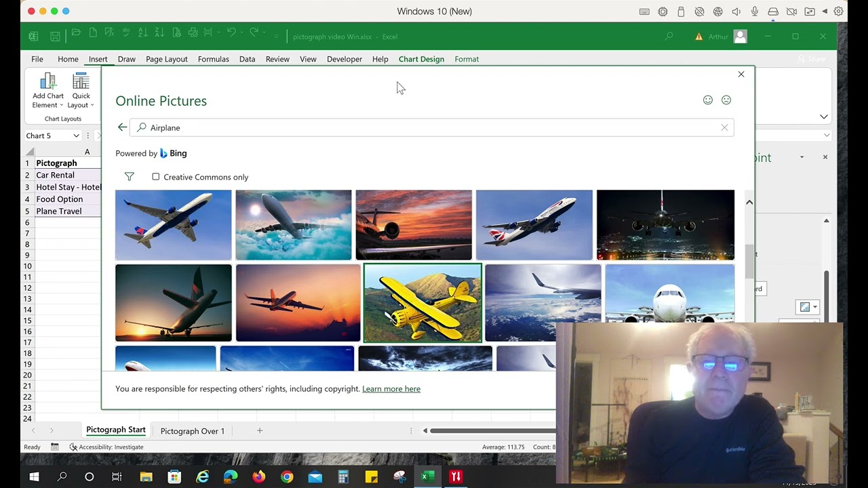Open the picture fill dropdown in format pane
Screen dimensions: 868x488
pyautogui.click(x=808, y=307)
